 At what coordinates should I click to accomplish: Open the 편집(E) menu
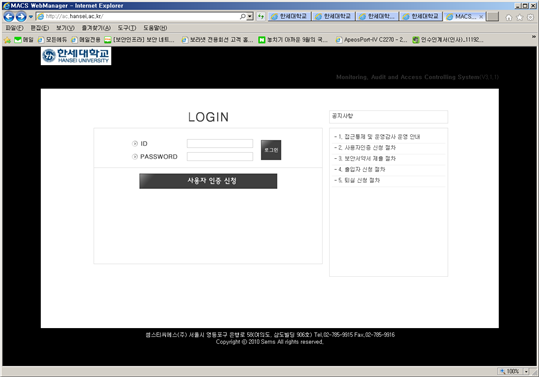[x=40, y=28]
